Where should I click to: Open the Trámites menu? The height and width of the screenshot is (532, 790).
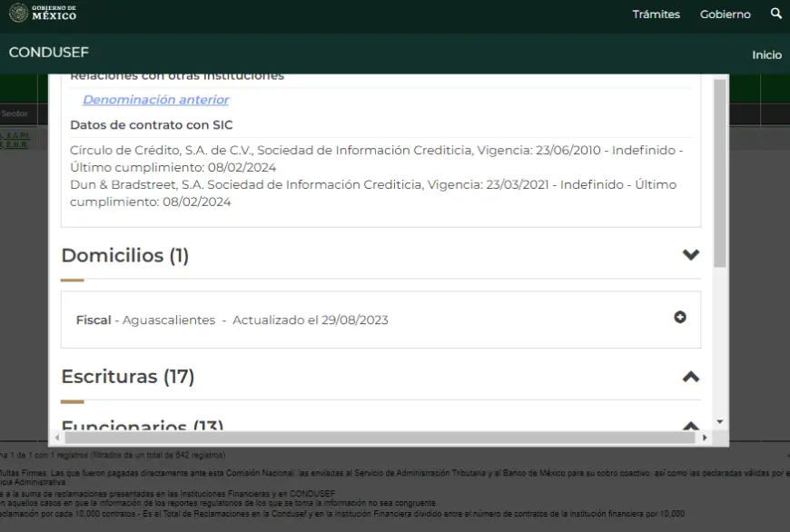656,15
